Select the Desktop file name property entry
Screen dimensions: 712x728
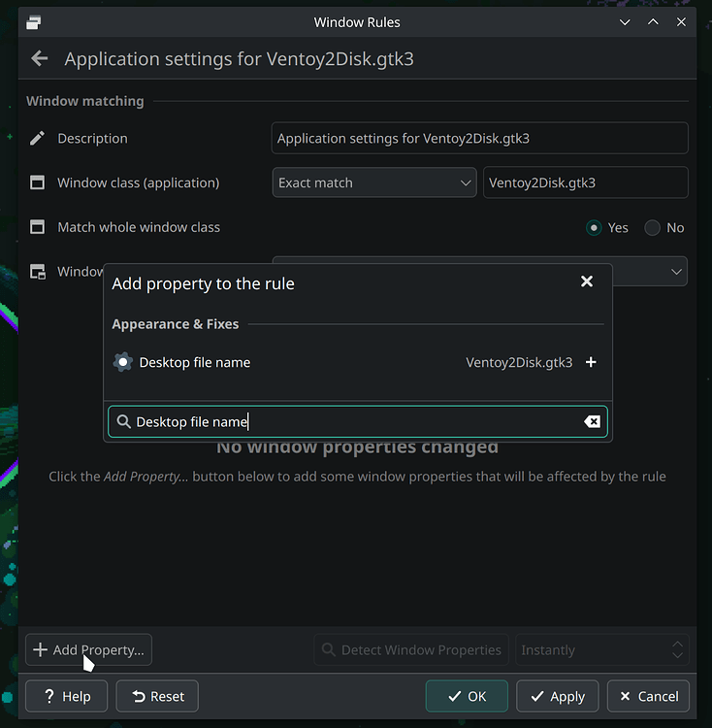pyautogui.click(x=291, y=362)
